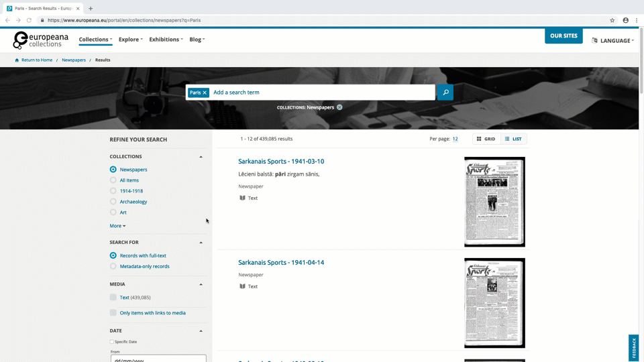
Task: Switch results to Grid view
Action: [486, 139]
